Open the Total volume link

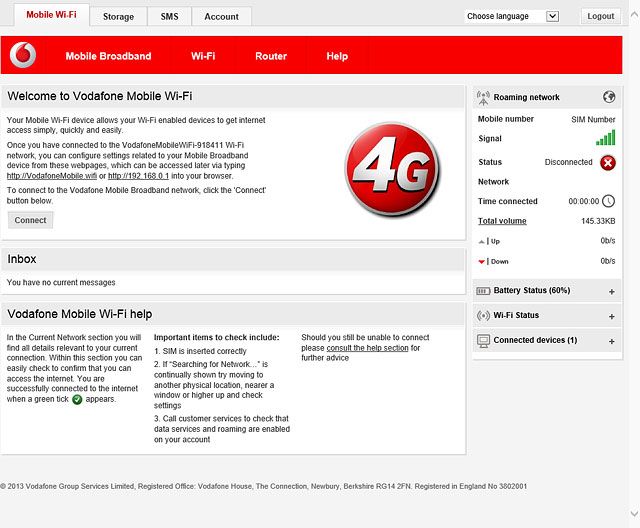tap(502, 221)
